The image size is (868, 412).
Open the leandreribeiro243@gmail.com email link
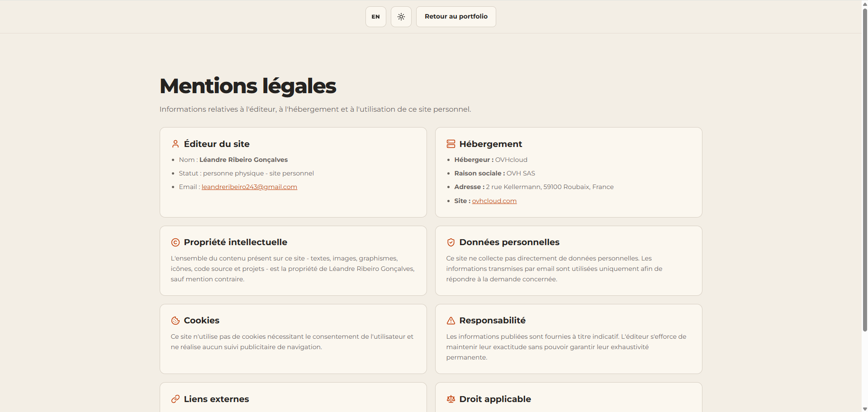tap(249, 187)
